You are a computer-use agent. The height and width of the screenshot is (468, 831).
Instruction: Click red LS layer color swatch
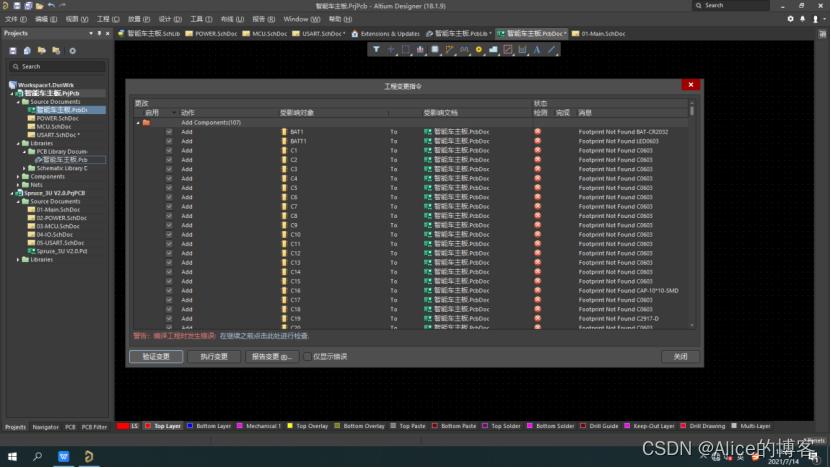[123, 426]
